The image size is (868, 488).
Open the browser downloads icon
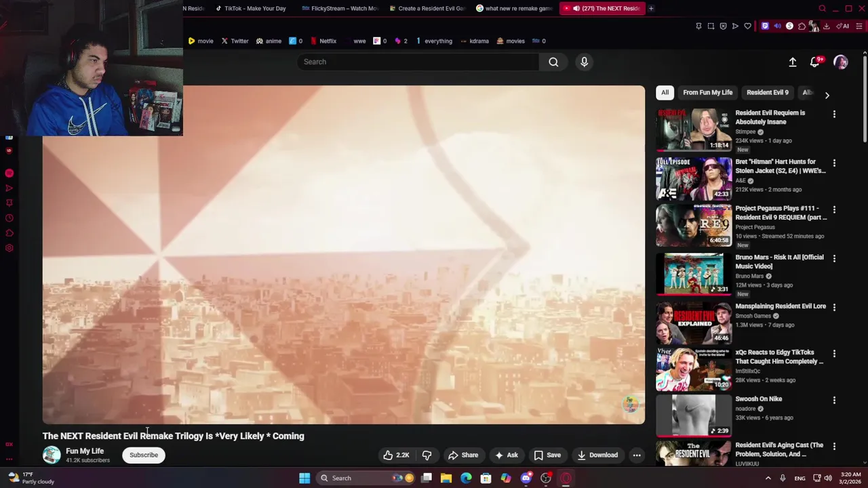tap(826, 26)
